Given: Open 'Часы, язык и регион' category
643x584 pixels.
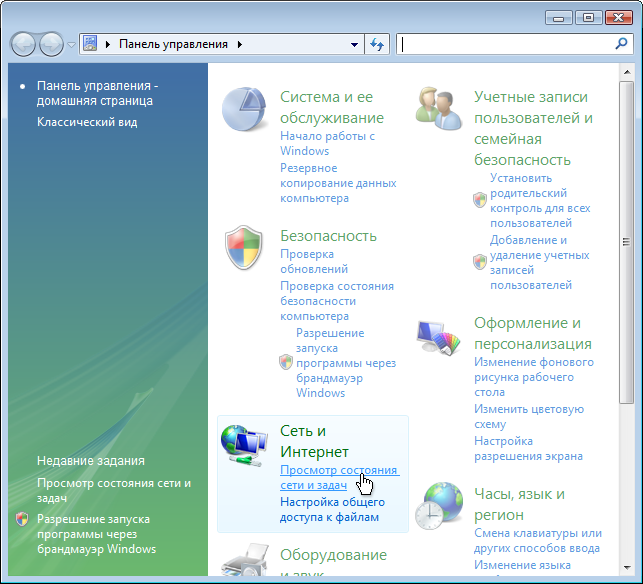Looking at the screenshot, I should click(519, 504).
